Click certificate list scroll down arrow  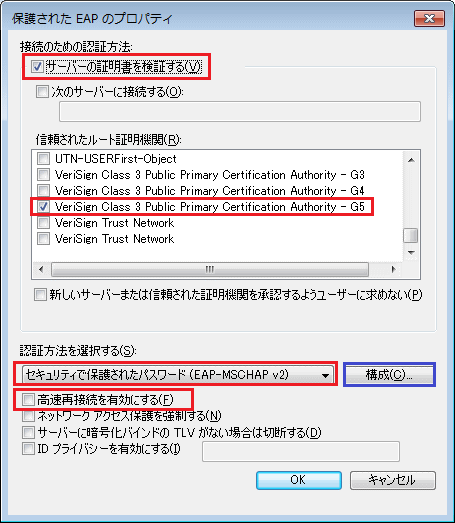[x=411, y=252]
